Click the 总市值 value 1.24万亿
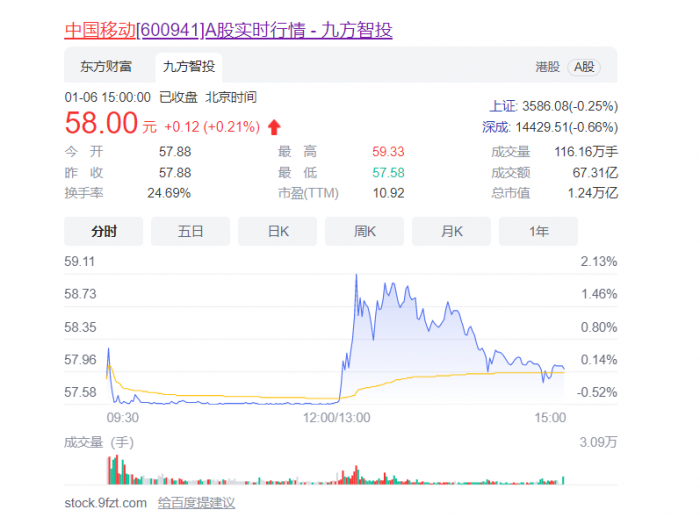The width and height of the screenshot is (700, 517). pos(593,193)
